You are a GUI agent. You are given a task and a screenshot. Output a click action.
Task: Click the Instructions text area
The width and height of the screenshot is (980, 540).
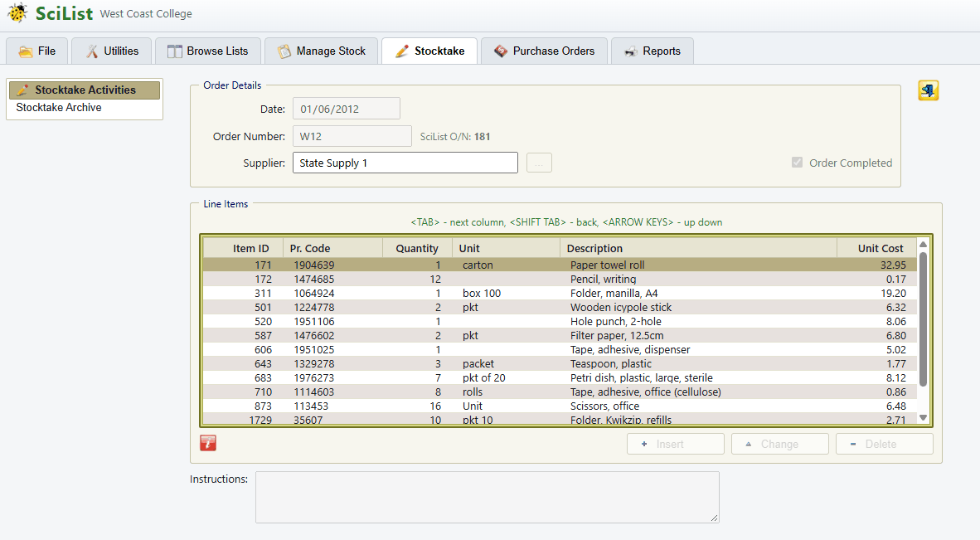tap(488, 498)
